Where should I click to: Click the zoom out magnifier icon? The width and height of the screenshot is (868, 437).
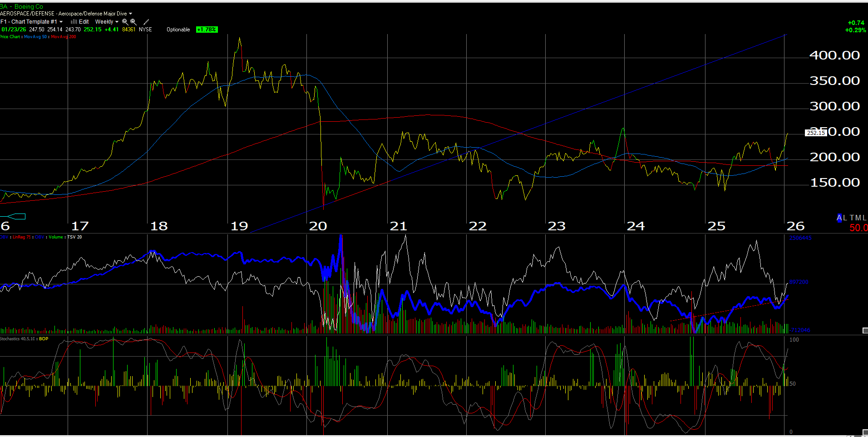(x=133, y=22)
